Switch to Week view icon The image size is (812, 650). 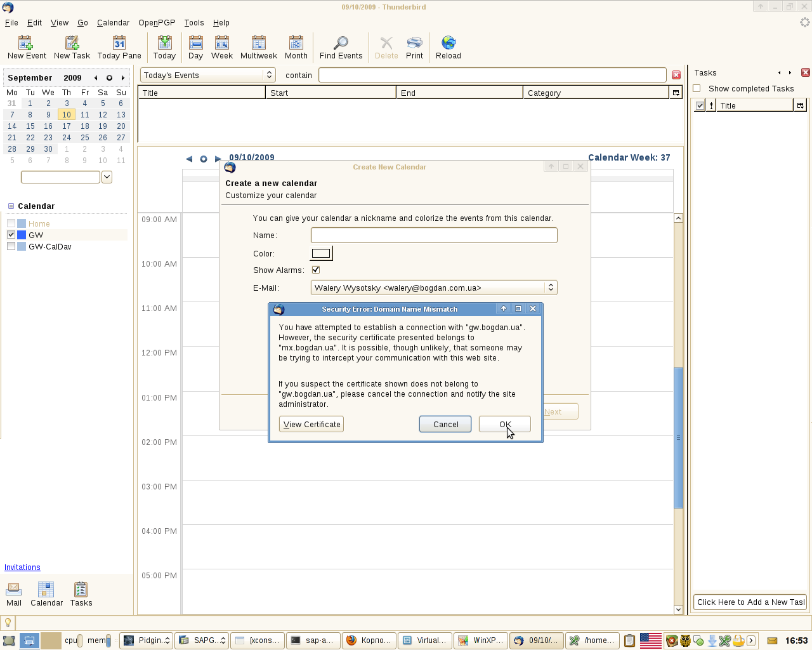[222, 43]
